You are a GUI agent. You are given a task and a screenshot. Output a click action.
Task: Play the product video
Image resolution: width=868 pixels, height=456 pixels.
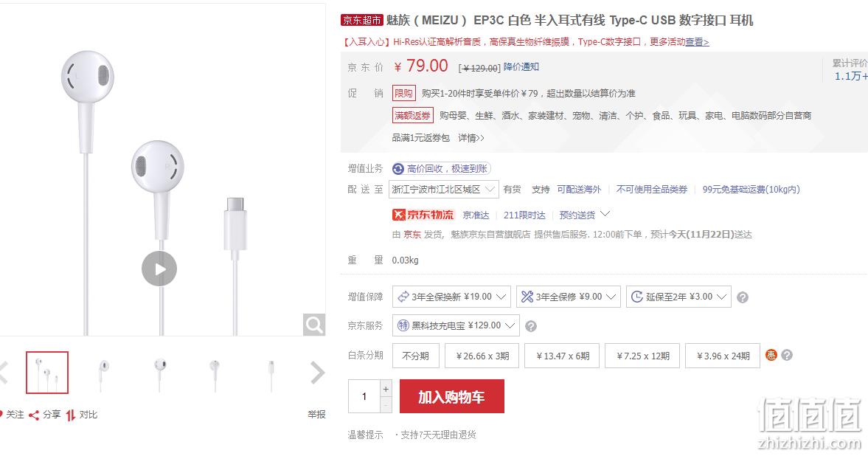click(159, 269)
